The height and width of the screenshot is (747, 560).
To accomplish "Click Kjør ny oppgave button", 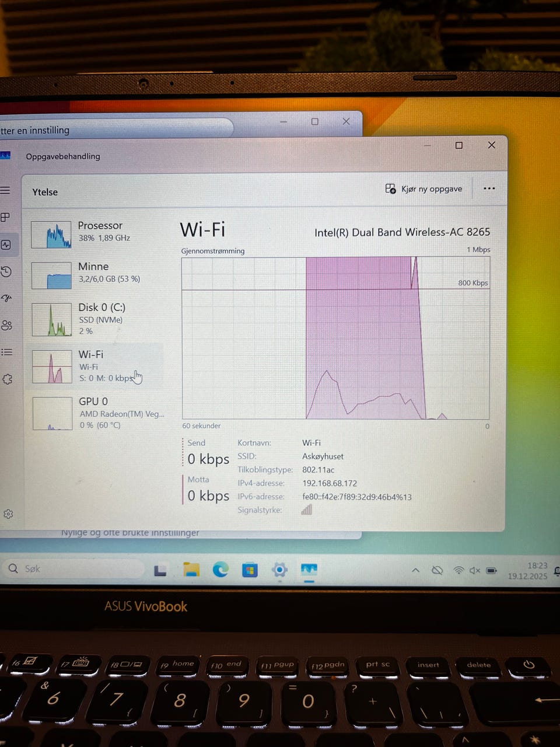I will 423,189.
